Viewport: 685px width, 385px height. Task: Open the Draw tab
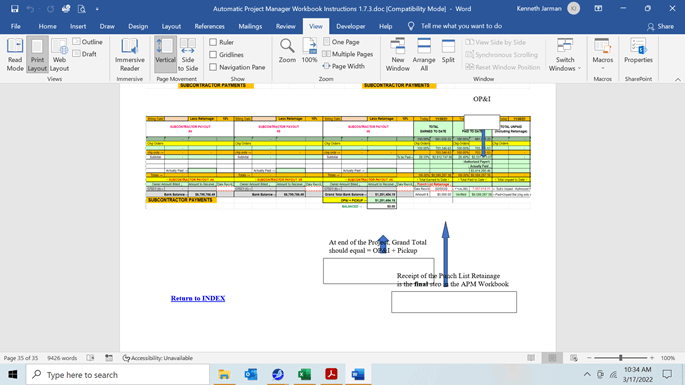[107, 26]
